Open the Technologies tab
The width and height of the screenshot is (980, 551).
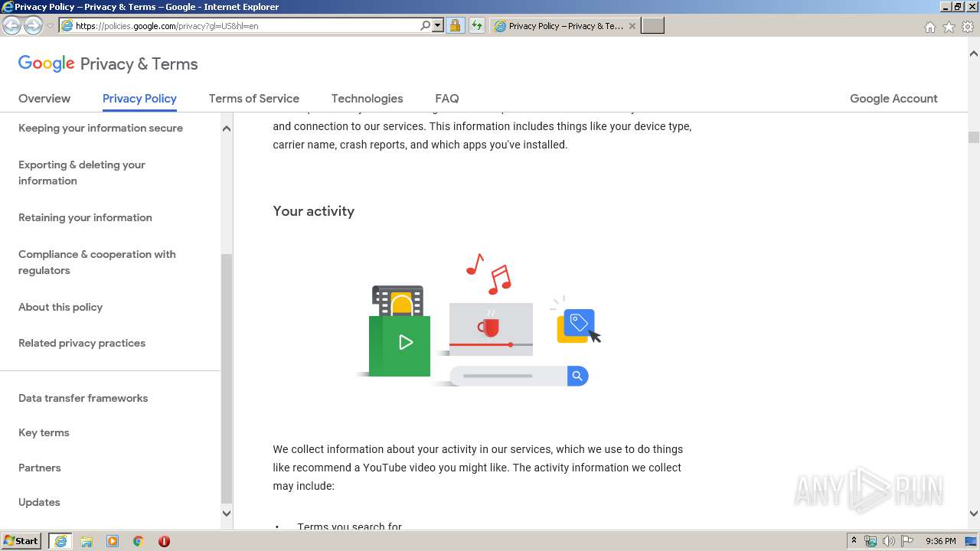click(367, 99)
